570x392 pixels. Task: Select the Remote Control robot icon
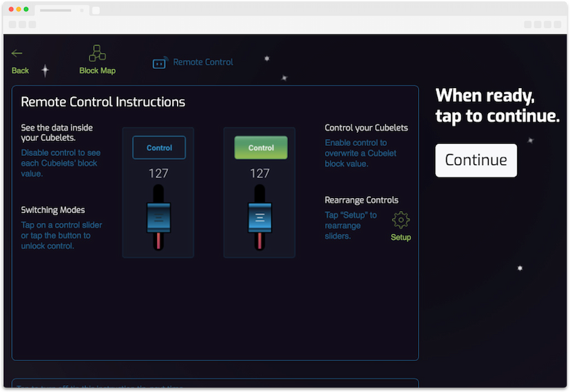(160, 63)
